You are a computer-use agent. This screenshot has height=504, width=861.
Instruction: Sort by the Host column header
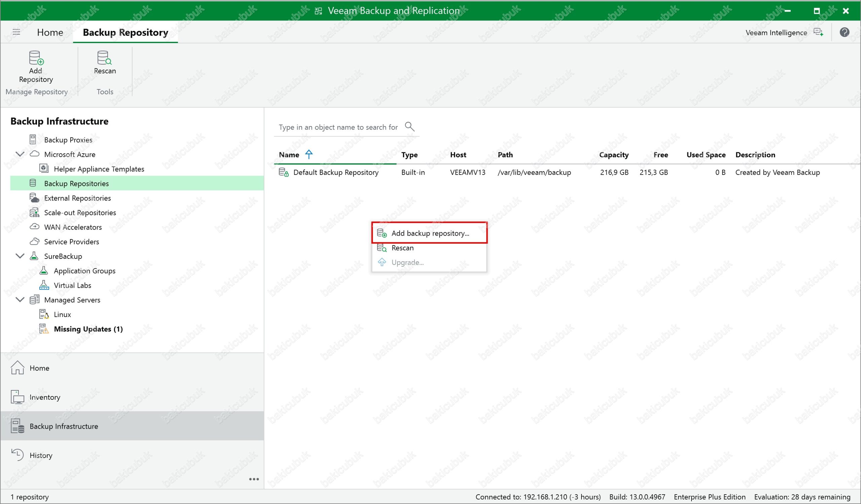tap(458, 155)
